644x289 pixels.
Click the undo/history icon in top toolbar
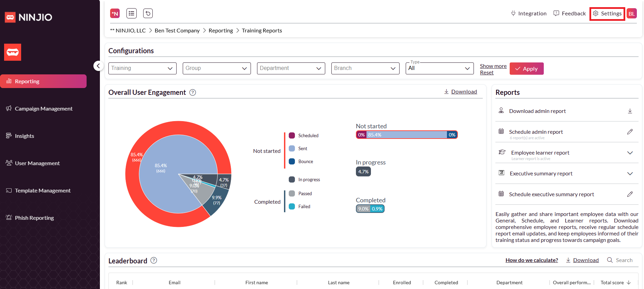[x=148, y=13]
